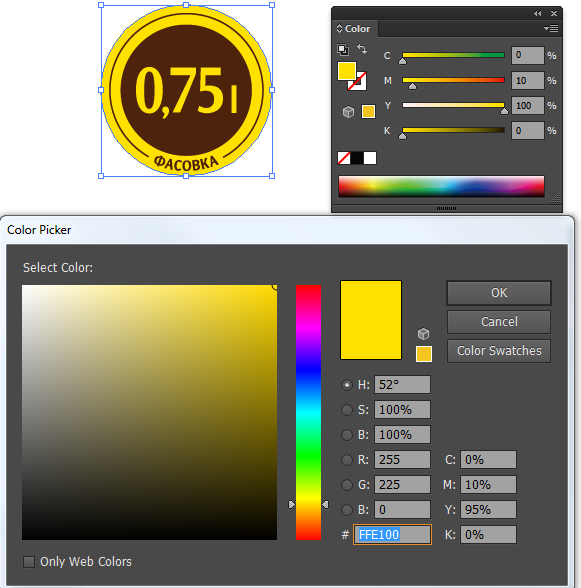Click the right hue slider arrow handle

pyautogui.click(x=325, y=505)
